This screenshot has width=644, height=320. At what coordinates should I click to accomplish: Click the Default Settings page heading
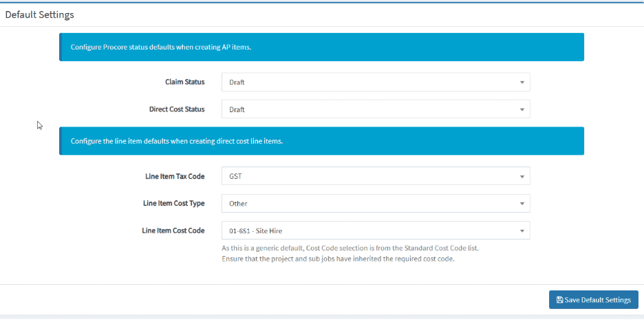click(x=39, y=14)
